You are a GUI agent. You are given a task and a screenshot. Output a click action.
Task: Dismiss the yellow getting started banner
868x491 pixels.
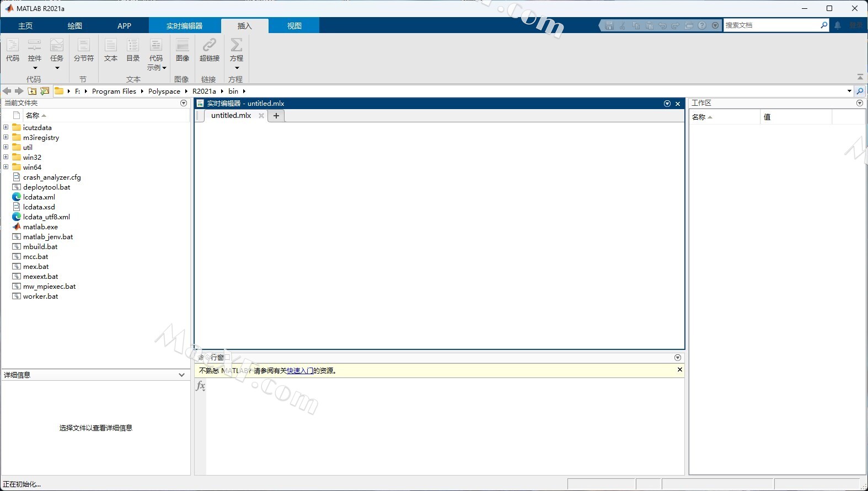(x=679, y=370)
